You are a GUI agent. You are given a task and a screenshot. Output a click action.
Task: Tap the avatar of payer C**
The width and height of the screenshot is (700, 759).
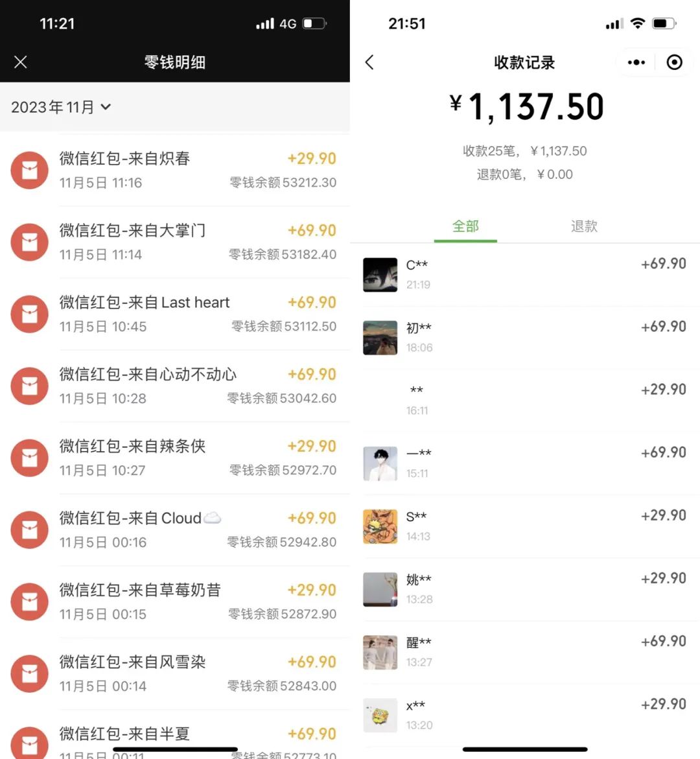pos(380,275)
